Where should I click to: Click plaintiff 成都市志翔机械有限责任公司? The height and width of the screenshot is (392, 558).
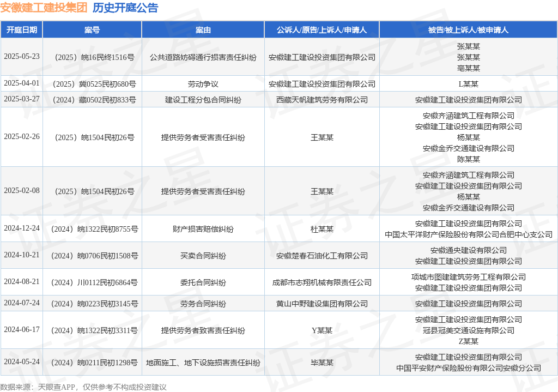tap(322, 282)
